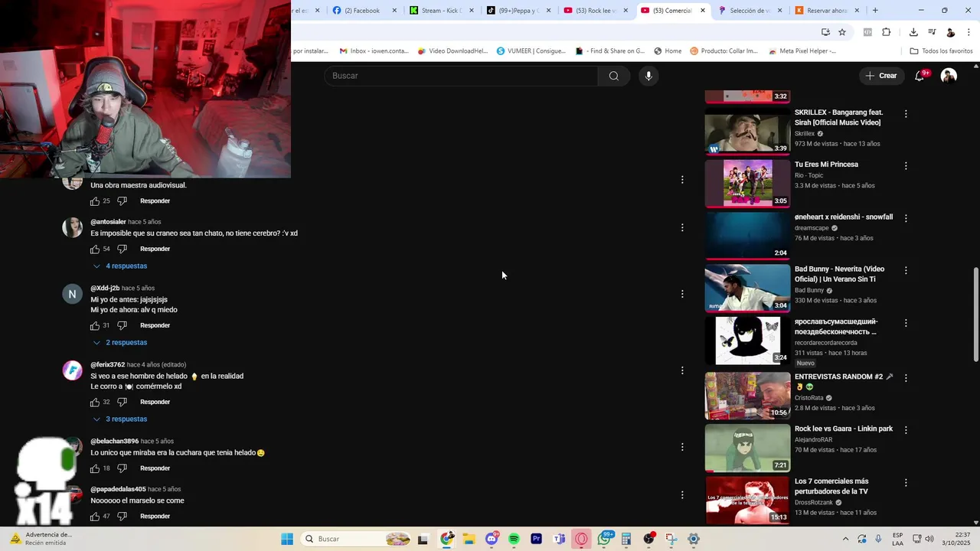
Task: Reply to @belachan3896 with Responder
Action: 155,468
